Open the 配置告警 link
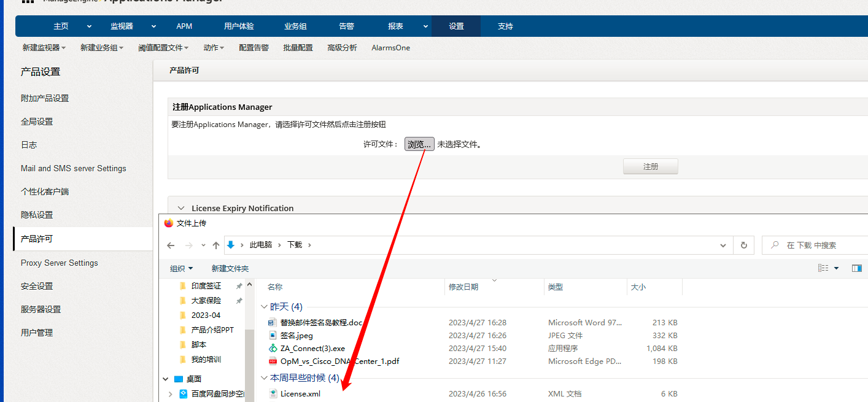This screenshot has width=868, height=402. point(254,48)
